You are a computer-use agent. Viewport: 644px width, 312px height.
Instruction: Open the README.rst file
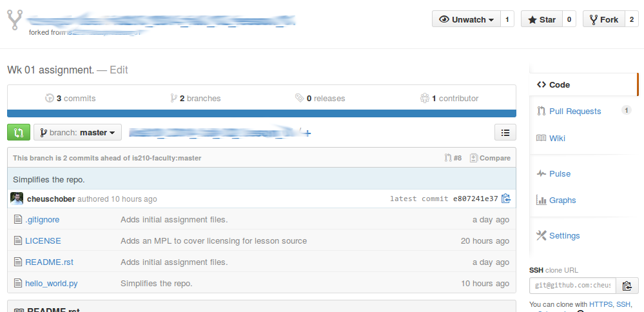[x=49, y=262]
